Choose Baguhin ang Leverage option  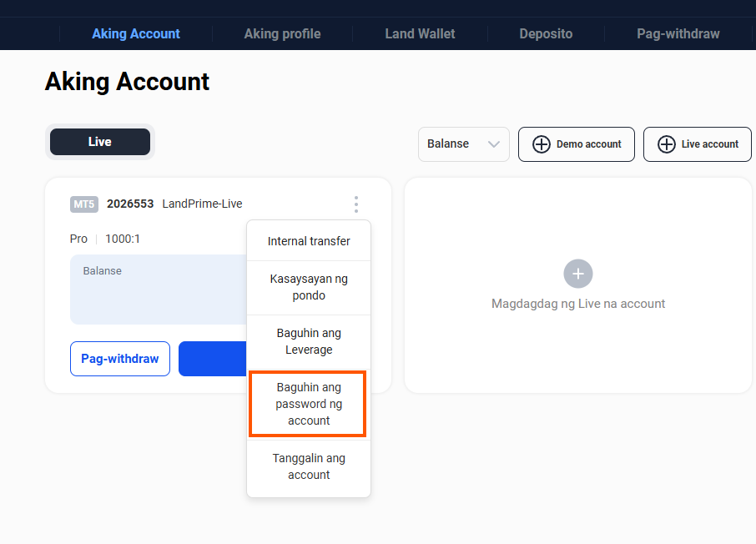309,341
